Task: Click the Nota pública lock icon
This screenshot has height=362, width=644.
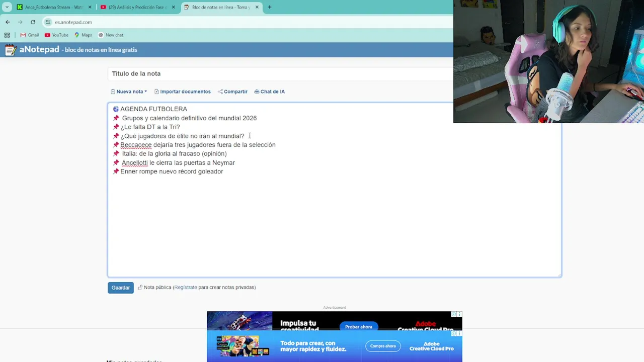Action: (140, 288)
